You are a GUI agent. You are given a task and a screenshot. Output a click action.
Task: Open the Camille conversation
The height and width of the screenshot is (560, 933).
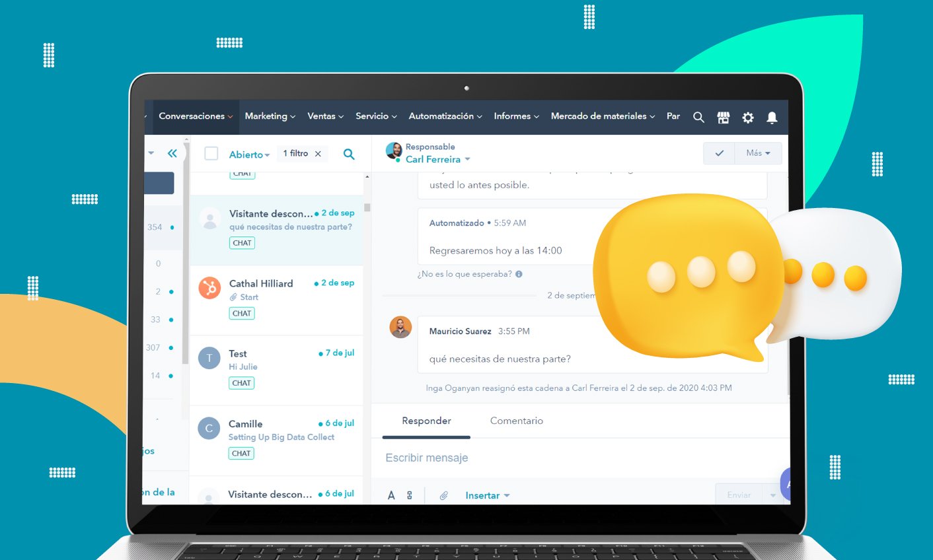(276, 440)
